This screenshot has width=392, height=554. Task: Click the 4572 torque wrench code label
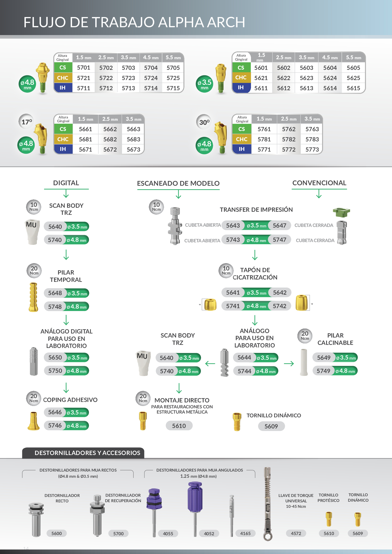click(296, 533)
